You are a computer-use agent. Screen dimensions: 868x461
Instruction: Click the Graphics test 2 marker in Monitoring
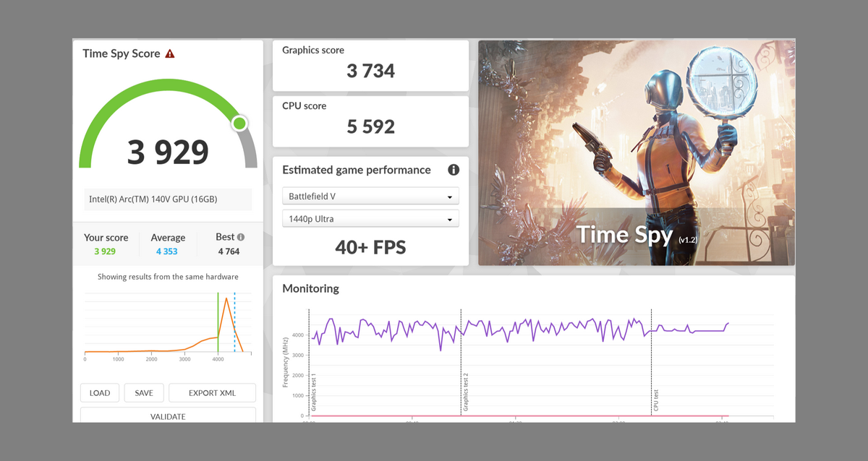click(x=466, y=393)
